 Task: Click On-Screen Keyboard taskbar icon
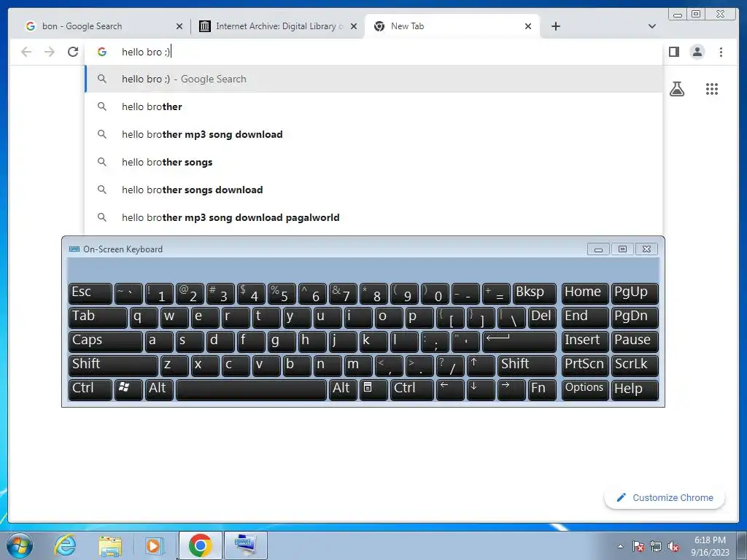coord(245,545)
